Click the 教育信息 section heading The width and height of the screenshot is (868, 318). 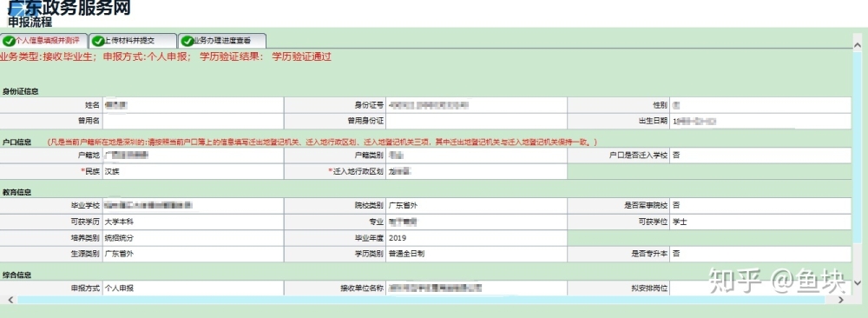point(16,192)
